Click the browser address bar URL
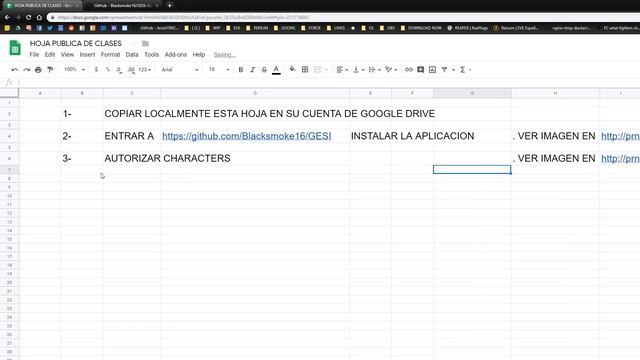The image size is (640, 360). coord(183,18)
